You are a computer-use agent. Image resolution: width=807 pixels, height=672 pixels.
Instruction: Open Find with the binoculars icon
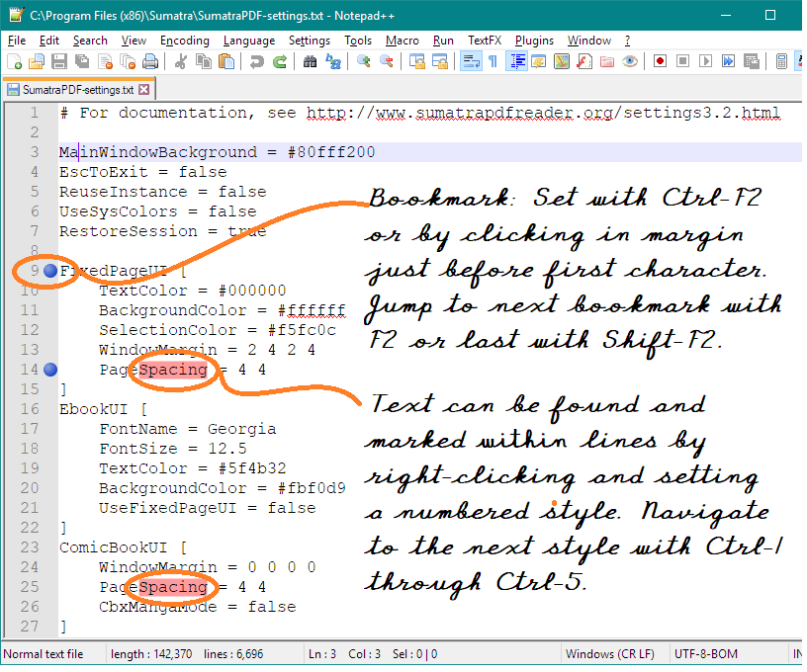click(x=310, y=61)
